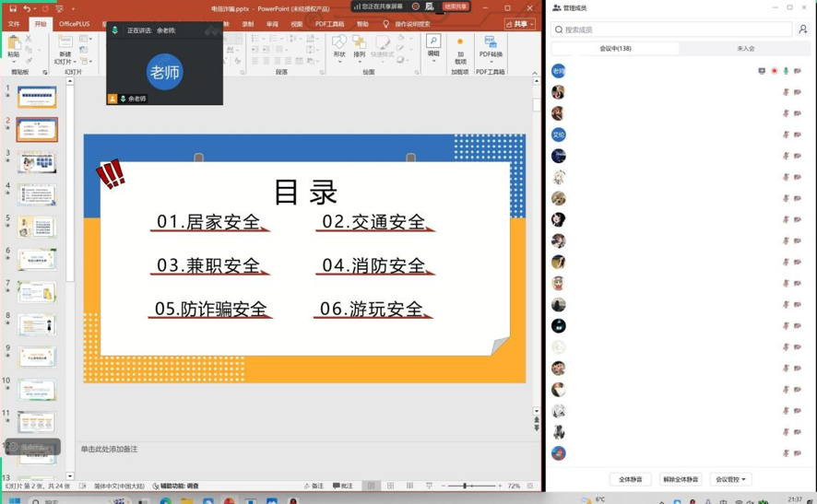Click the red 结束共享 button

coord(455,6)
